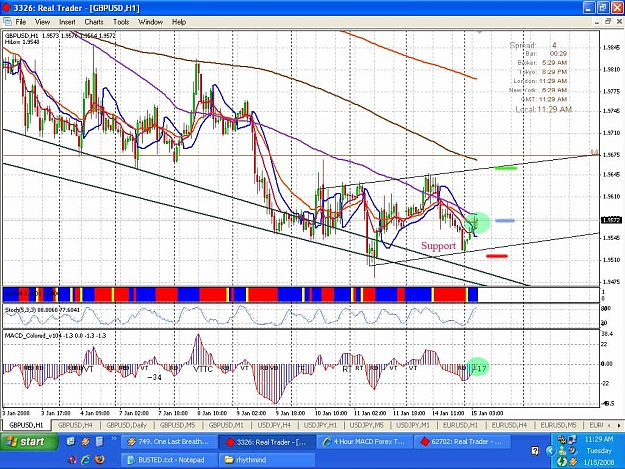
Task: Click the 'Local: 11:29 AM' text
Action: 544,109
